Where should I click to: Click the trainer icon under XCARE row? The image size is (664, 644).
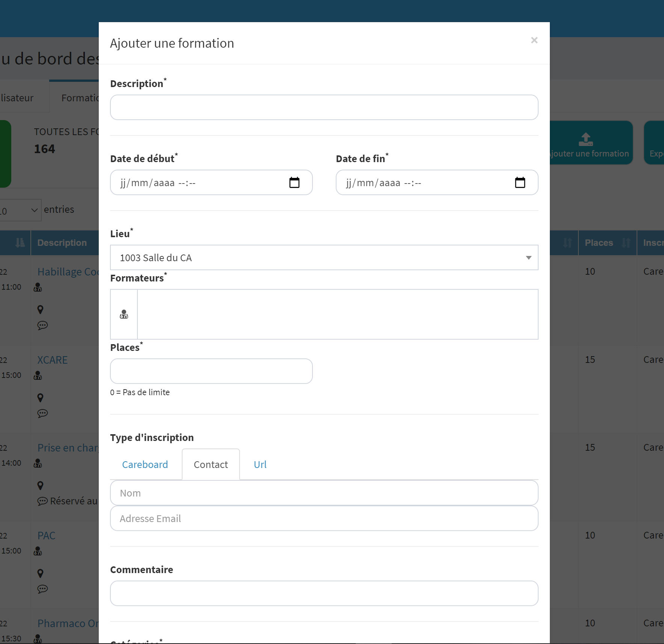(38, 376)
